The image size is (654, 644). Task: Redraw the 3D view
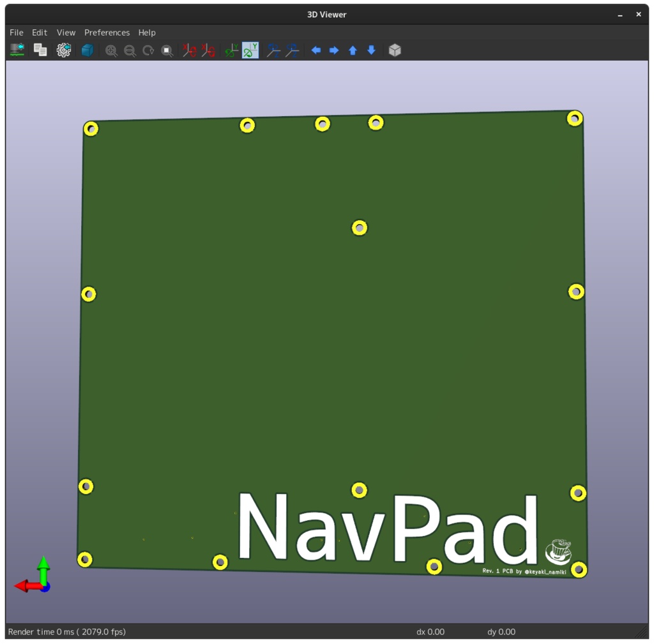(x=148, y=50)
